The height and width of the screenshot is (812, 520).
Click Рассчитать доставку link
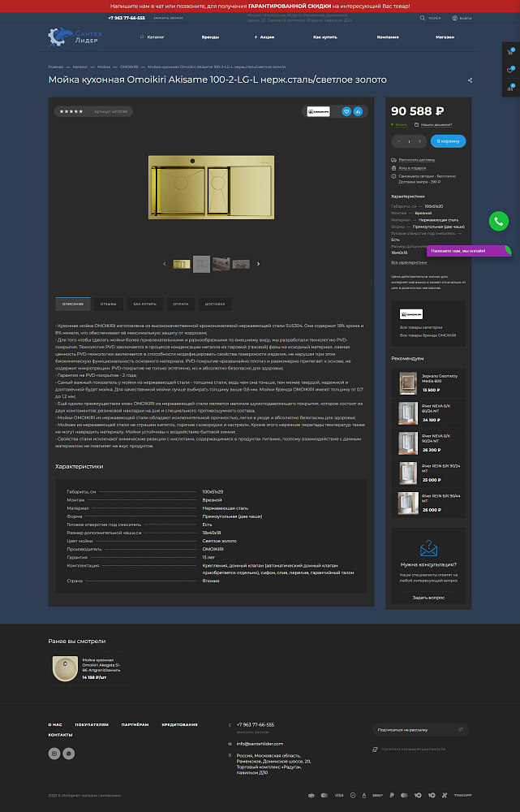pos(416,160)
